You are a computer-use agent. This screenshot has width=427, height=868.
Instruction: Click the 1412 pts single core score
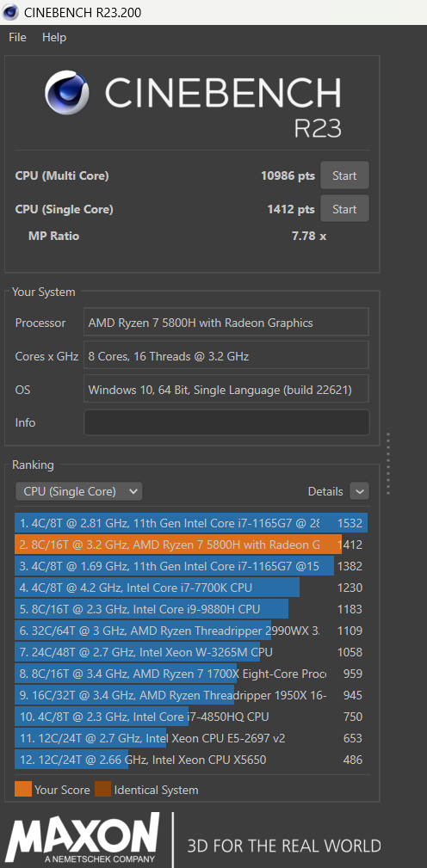click(x=291, y=209)
